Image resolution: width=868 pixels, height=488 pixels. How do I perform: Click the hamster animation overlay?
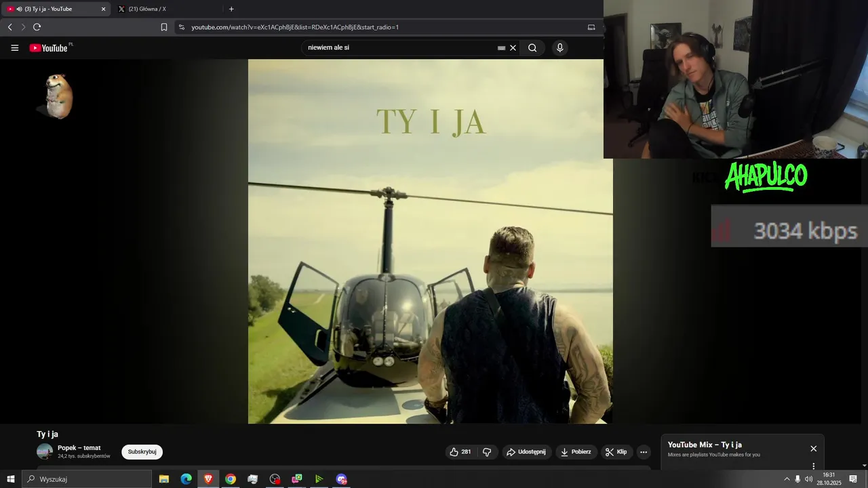point(58,96)
